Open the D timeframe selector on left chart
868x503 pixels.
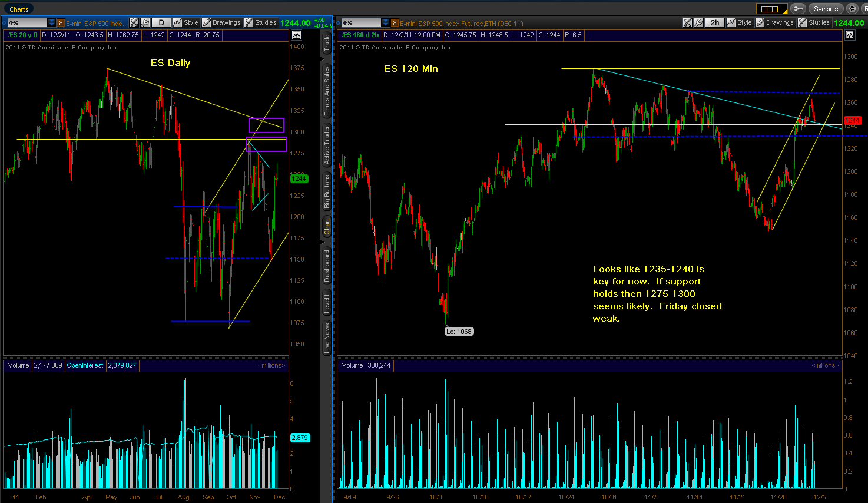click(161, 23)
